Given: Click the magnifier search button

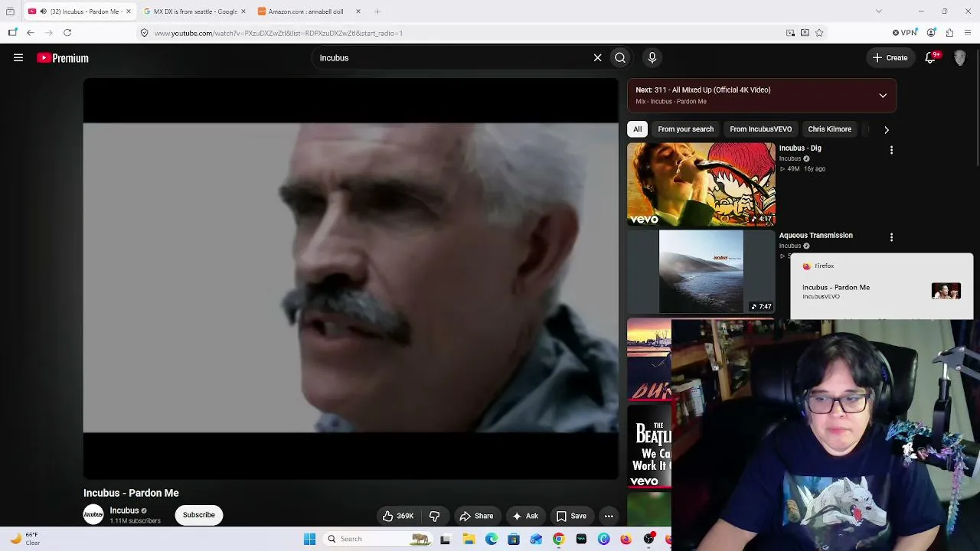Looking at the screenshot, I should coord(620,57).
